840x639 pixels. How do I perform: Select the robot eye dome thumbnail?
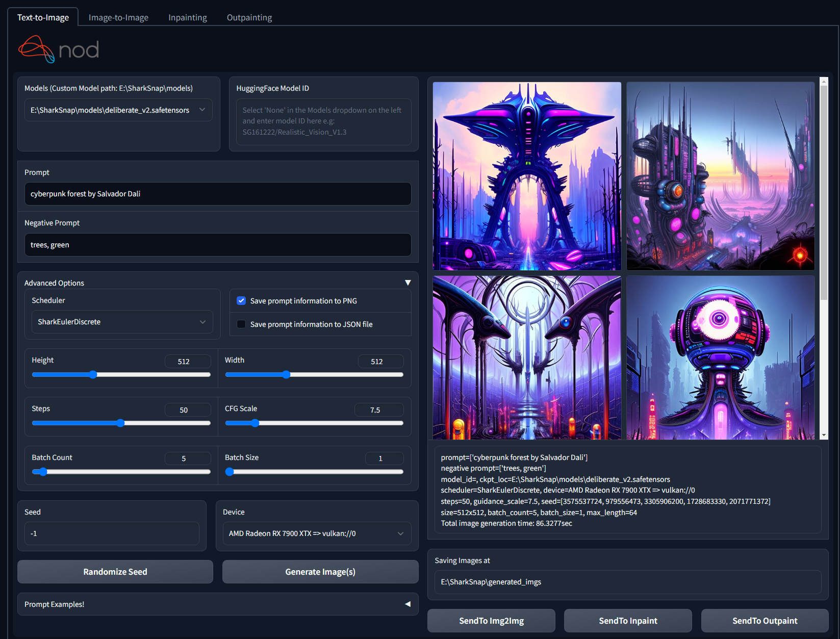click(x=721, y=357)
